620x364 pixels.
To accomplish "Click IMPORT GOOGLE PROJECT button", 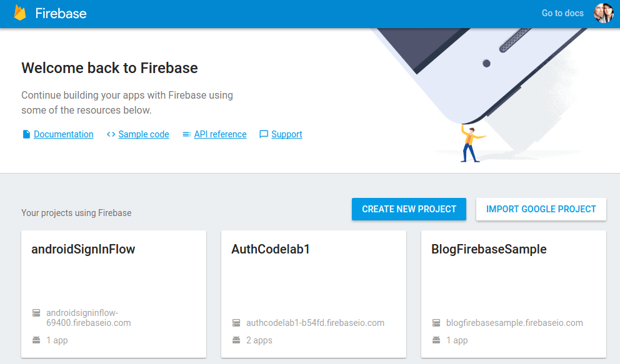I will 541,209.
